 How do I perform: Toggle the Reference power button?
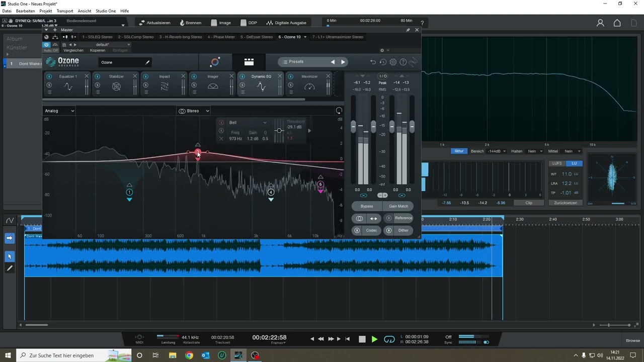[x=388, y=218]
